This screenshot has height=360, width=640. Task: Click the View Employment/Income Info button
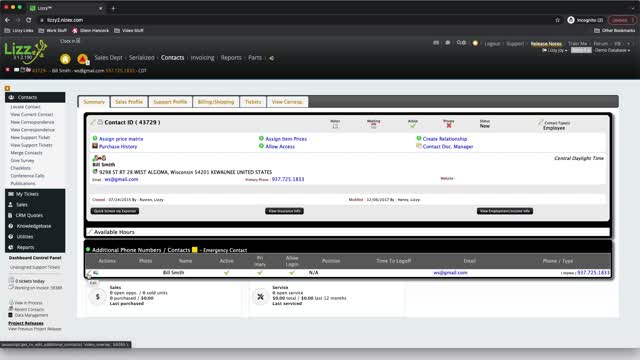pos(505,211)
